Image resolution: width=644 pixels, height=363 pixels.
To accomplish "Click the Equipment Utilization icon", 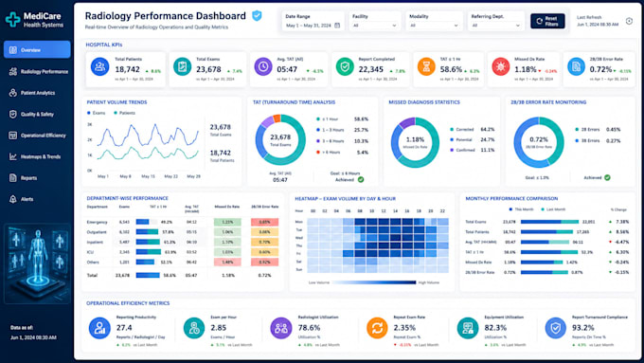I will point(468,328).
